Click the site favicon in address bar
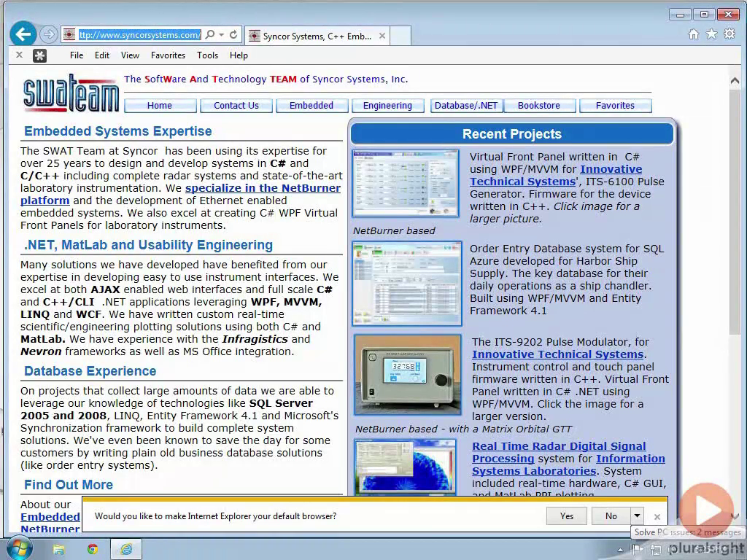 pos(69,35)
